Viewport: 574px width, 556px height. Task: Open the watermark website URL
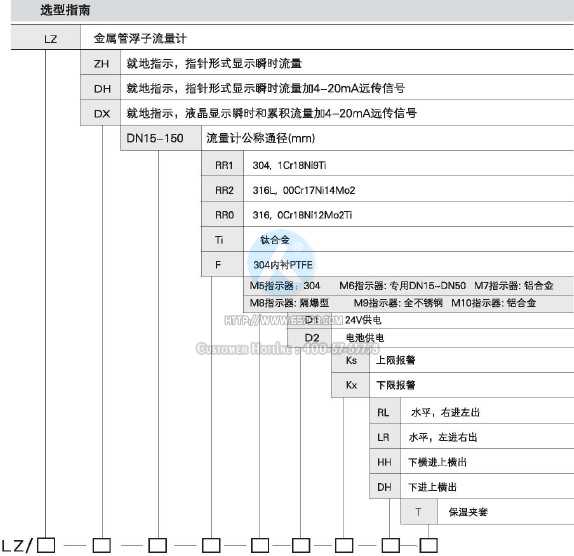[x=283, y=320]
